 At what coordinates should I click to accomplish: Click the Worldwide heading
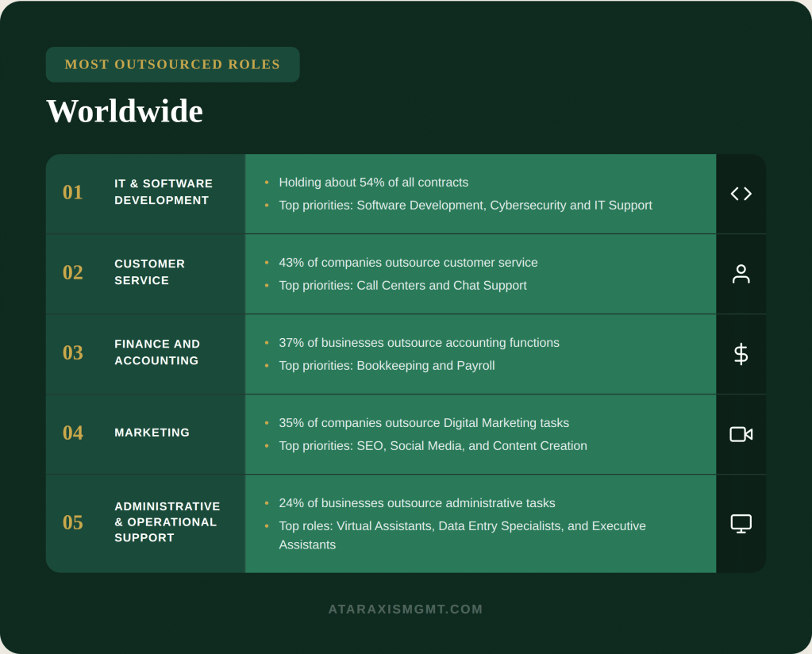[x=125, y=111]
